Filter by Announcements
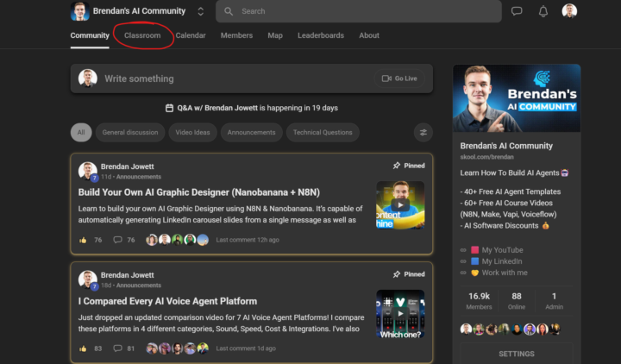 tap(251, 132)
